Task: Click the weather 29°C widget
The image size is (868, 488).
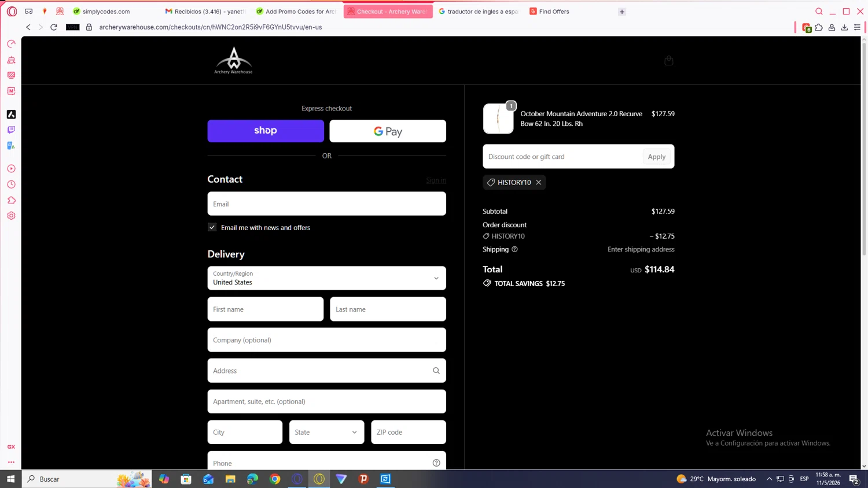Action: [x=716, y=479]
